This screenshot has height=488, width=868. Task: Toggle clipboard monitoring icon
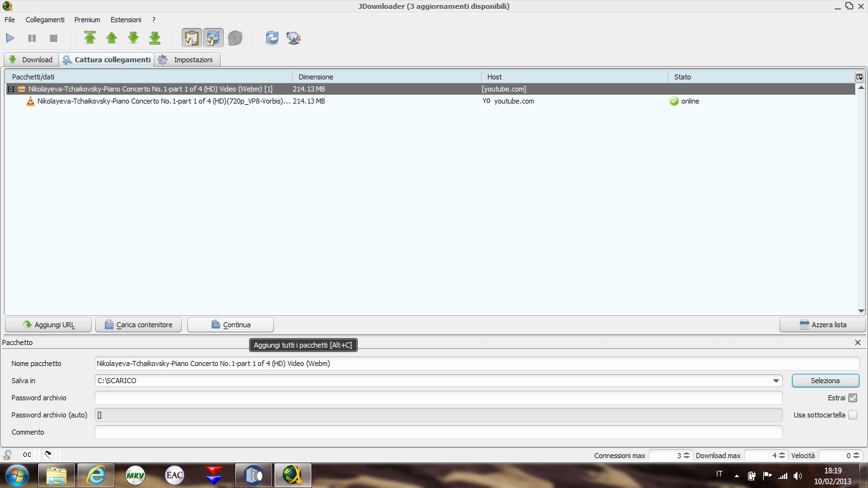(191, 38)
